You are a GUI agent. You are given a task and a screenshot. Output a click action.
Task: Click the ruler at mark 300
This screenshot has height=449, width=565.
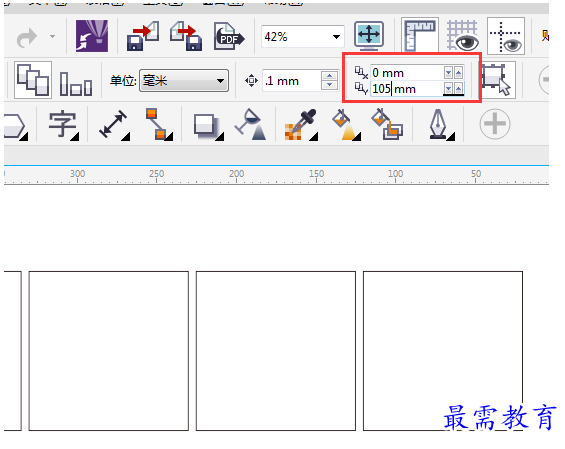coord(77,174)
